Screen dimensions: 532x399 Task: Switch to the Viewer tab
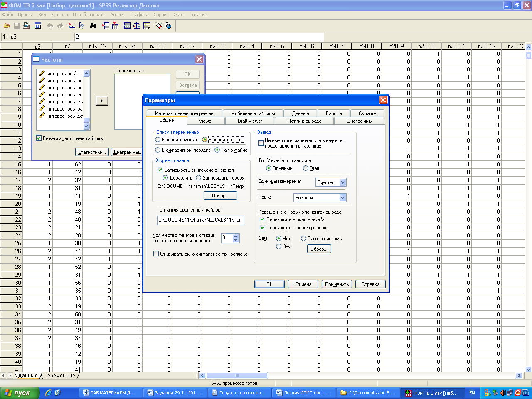[206, 121]
